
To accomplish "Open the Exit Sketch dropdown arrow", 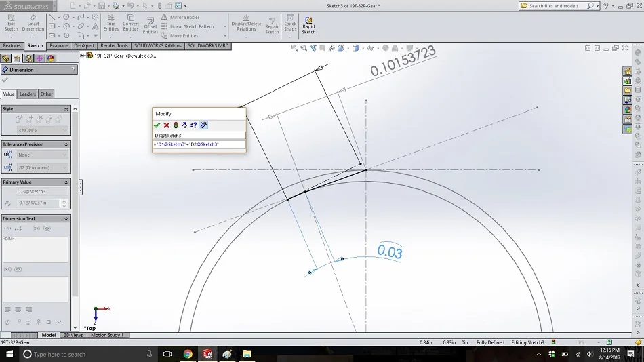I will tap(11, 37).
